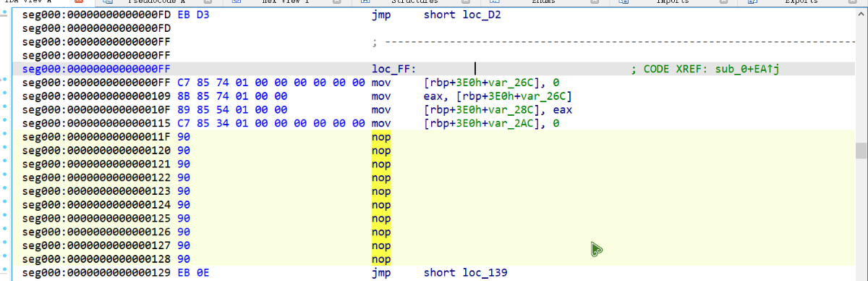Click mov mnemonic at address 10F
Viewport: 868px width, 281px height.
coord(380,110)
